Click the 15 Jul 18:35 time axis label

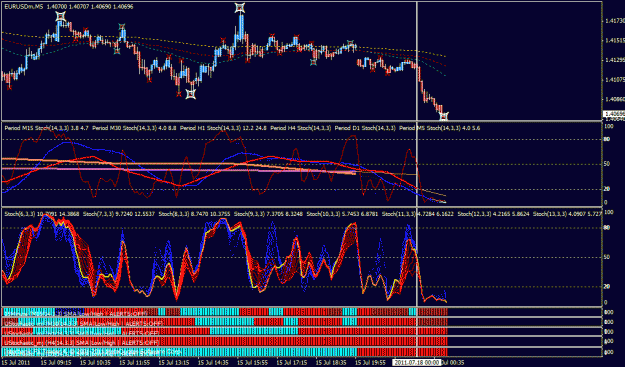point(331,363)
